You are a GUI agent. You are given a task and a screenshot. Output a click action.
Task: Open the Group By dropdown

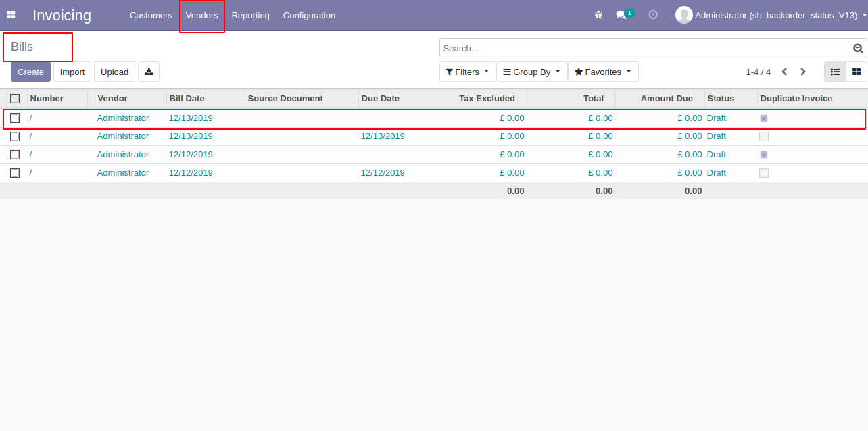(x=532, y=72)
